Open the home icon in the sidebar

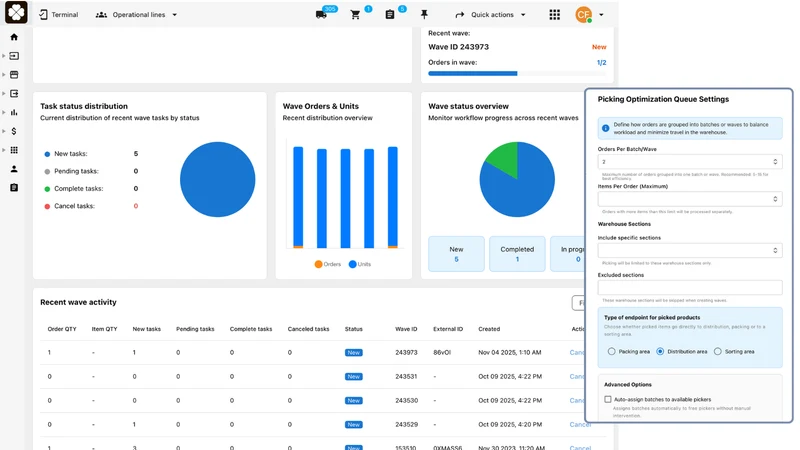pos(14,37)
